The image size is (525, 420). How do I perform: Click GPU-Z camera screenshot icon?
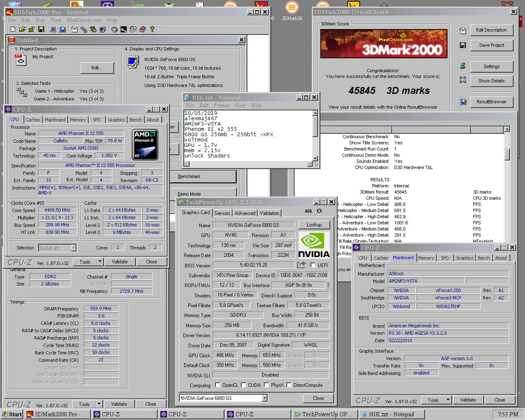pos(308,211)
